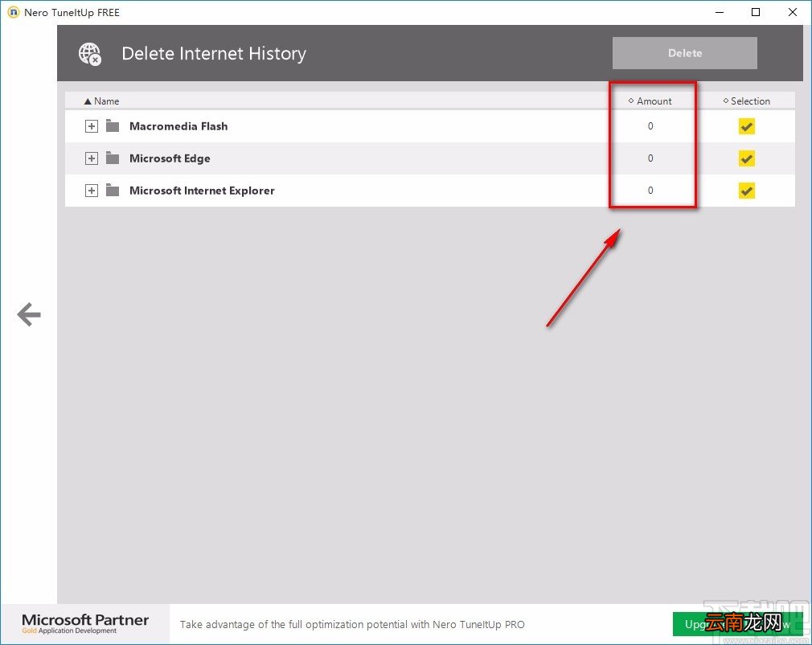
Task: Uncheck the Microsoft Edge selection checkbox
Action: [746, 158]
